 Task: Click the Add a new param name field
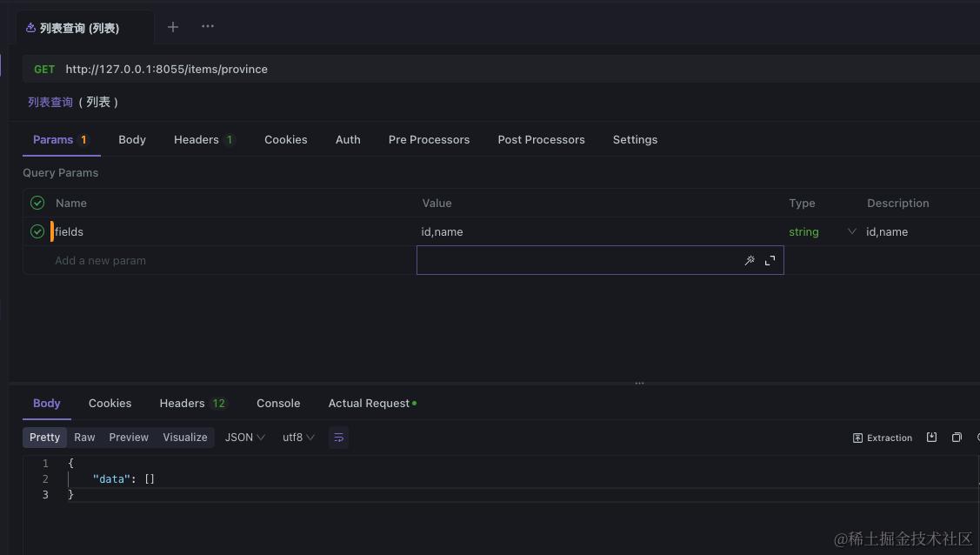click(x=100, y=260)
